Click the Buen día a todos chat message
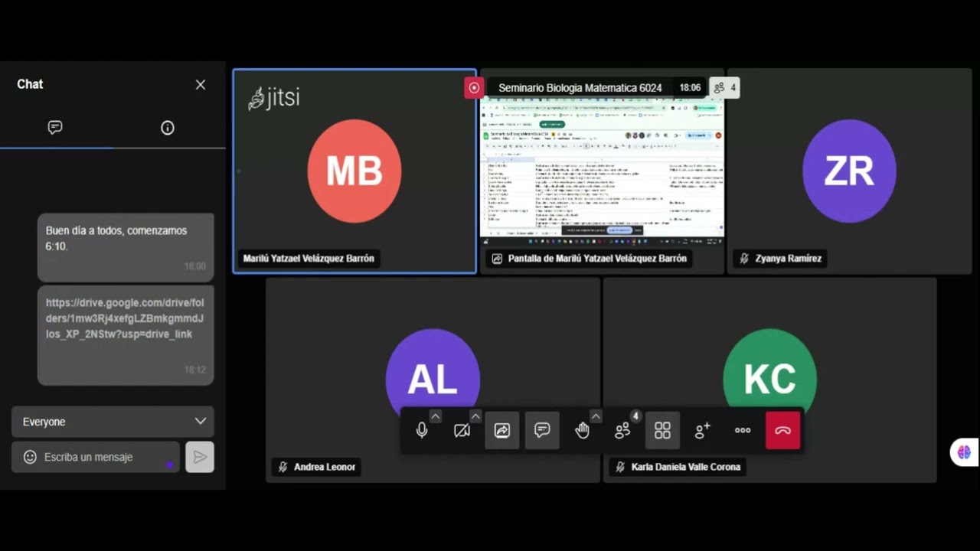Viewport: 980px width, 551px height. tap(126, 247)
